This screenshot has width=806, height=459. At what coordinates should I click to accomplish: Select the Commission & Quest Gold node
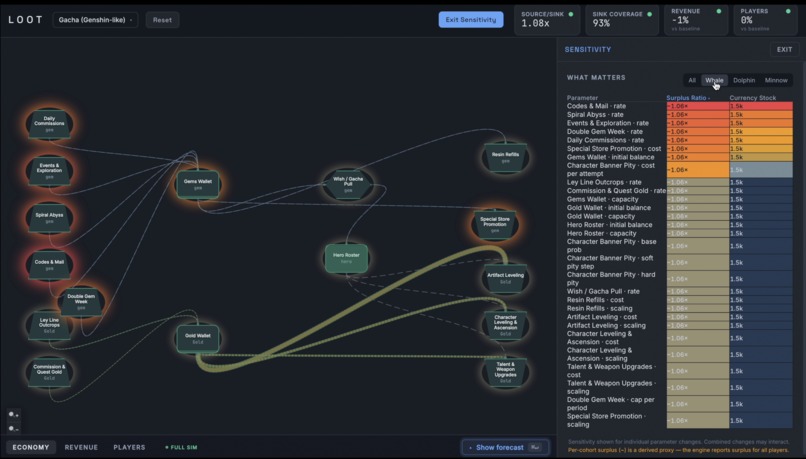(49, 372)
